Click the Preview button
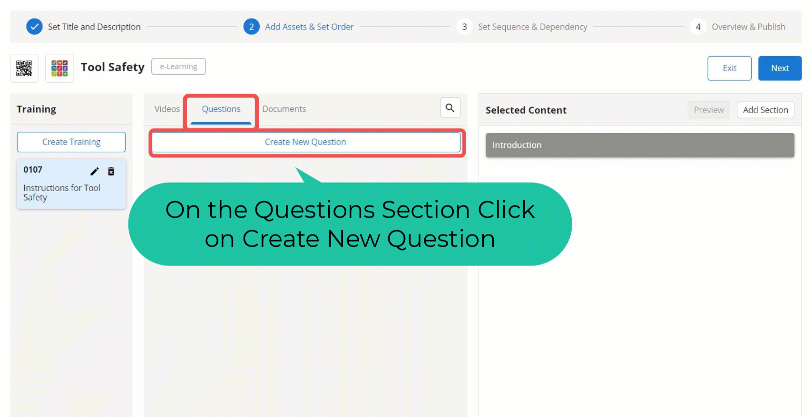This screenshot has height=417, width=812. (x=709, y=110)
